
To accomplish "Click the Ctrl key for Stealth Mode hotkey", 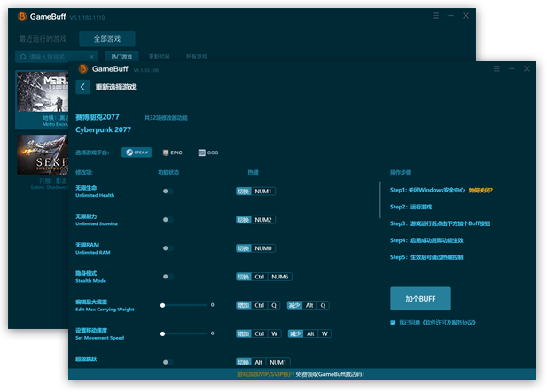I will tap(259, 277).
